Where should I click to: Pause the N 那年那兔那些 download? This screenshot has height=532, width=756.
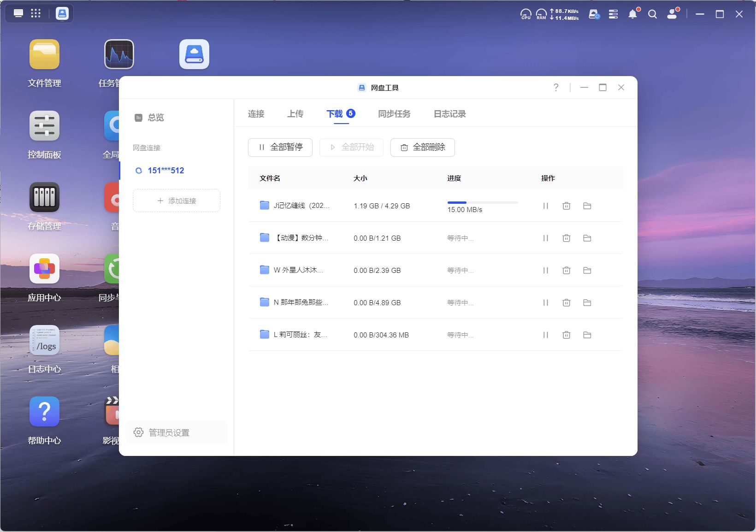point(546,303)
